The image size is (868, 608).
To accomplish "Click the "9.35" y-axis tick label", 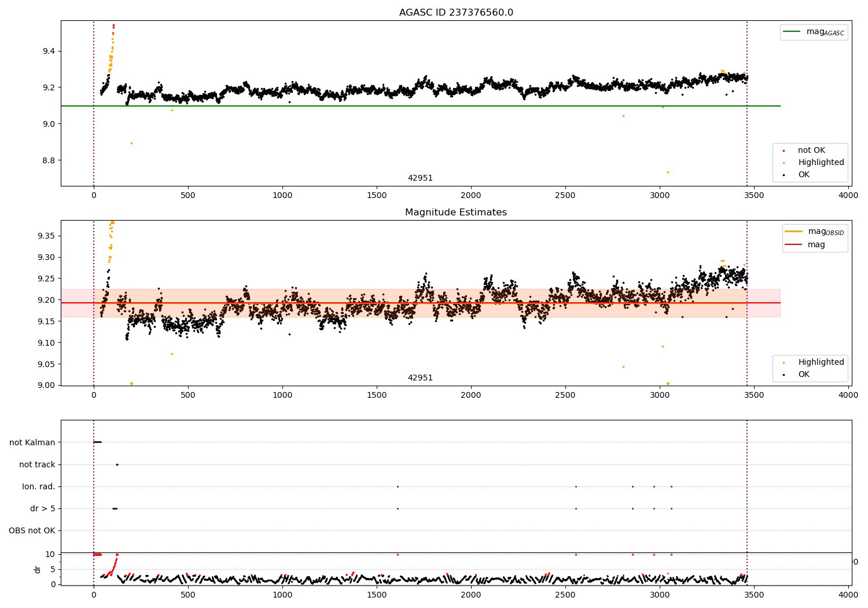I will pos(46,236).
